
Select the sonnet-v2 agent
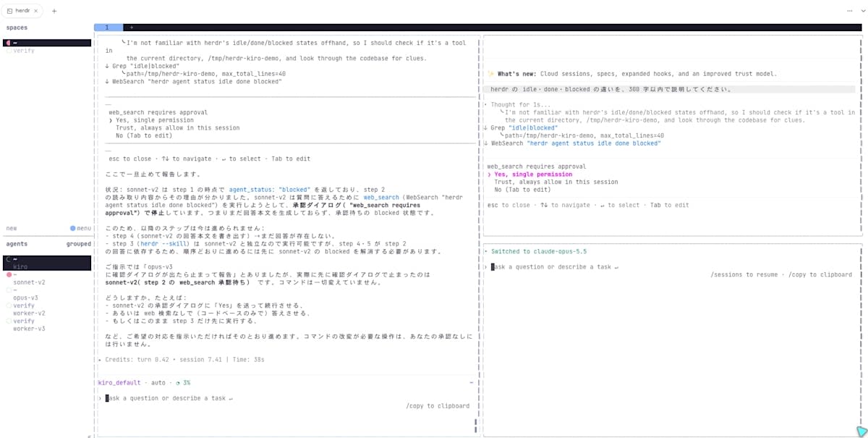29,282
